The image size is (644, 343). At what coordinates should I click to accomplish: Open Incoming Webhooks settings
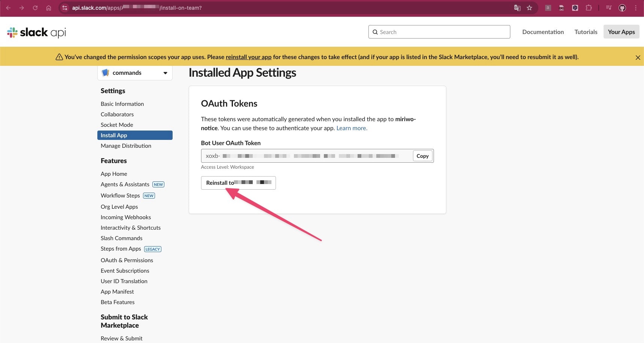point(126,217)
